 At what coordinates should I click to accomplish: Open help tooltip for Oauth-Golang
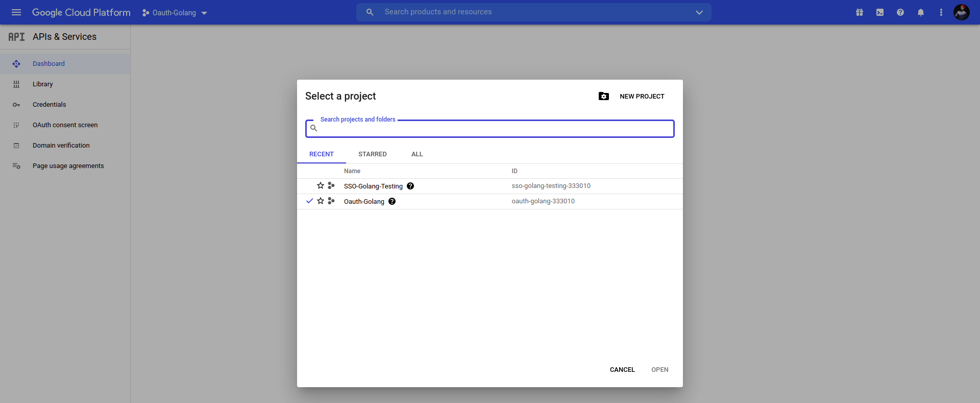[x=392, y=202]
